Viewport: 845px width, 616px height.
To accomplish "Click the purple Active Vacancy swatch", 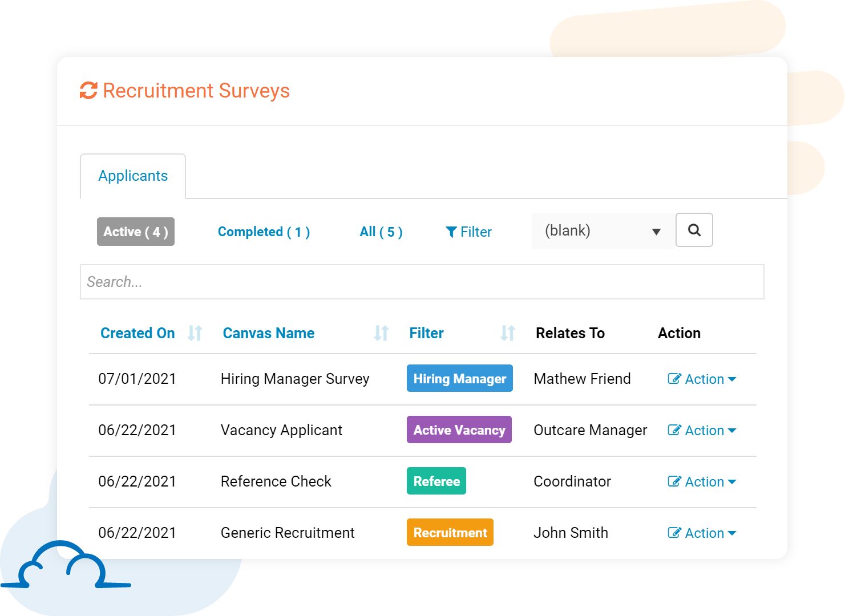I will (459, 429).
